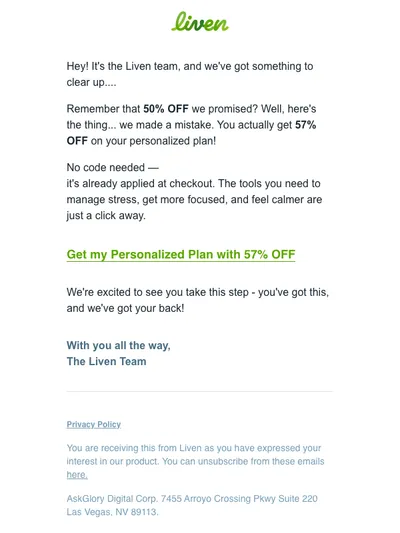Click the AskGlory Digital Corp. address line
400x533 pixels.
point(192,499)
